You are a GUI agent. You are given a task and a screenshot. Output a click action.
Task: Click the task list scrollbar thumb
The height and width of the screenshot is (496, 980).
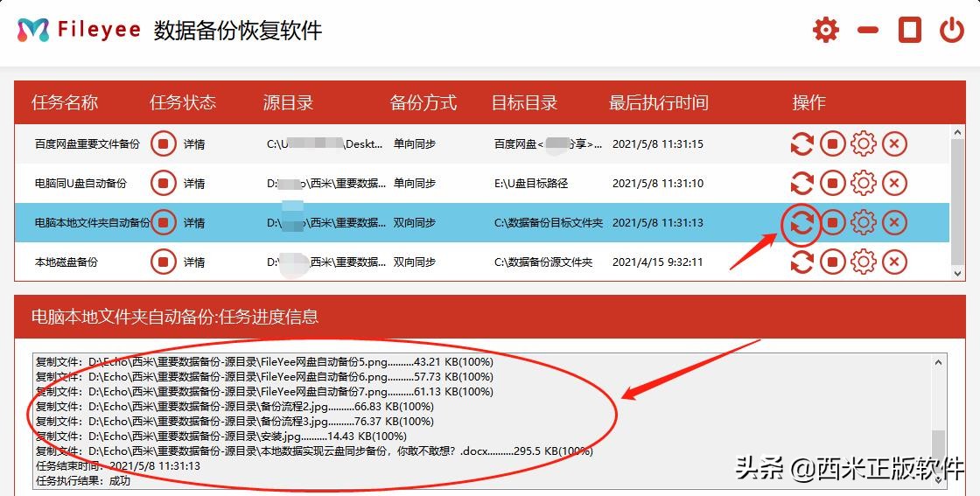click(x=957, y=201)
